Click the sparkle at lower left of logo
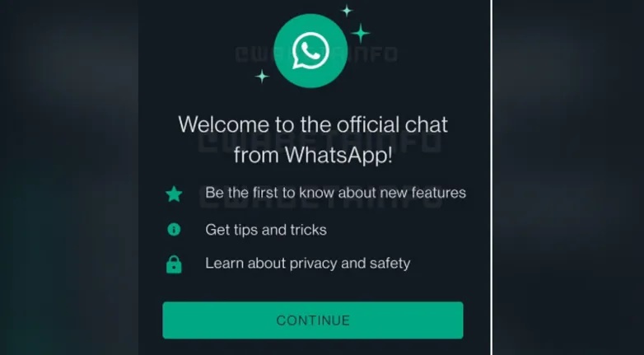Viewport: 644px width, 355px height. pyautogui.click(x=262, y=76)
